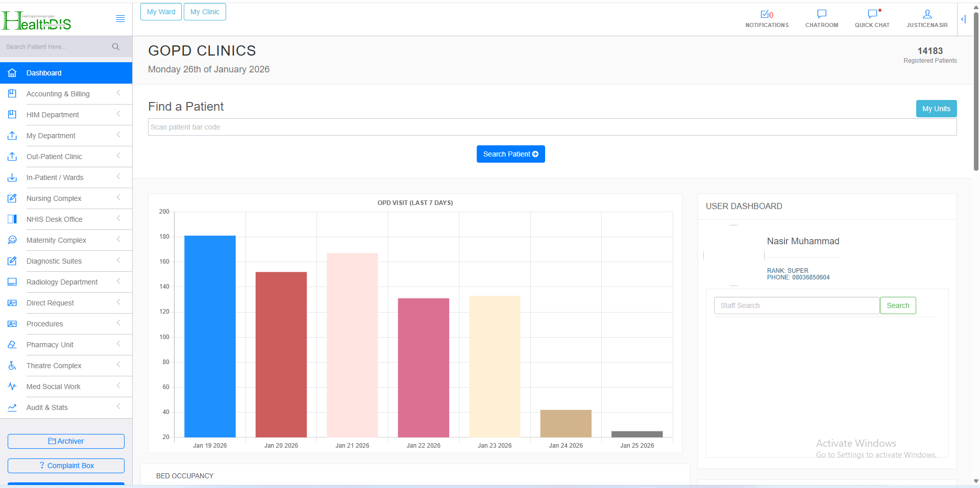The width and height of the screenshot is (980, 488).
Task: Expand Radiology Department menu arrow
Action: click(118, 281)
